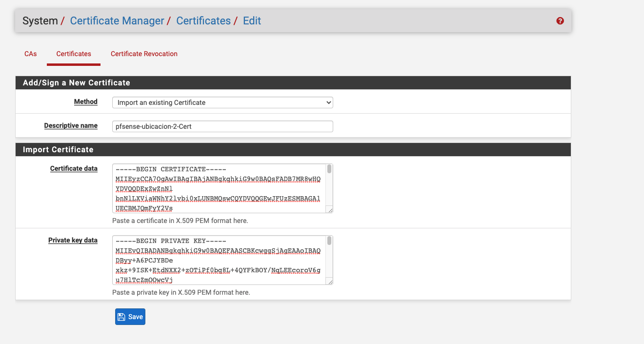Image resolution: width=644 pixels, height=344 pixels.
Task: Grab the Private key data resize handle
Action: (x=330, y=282)
